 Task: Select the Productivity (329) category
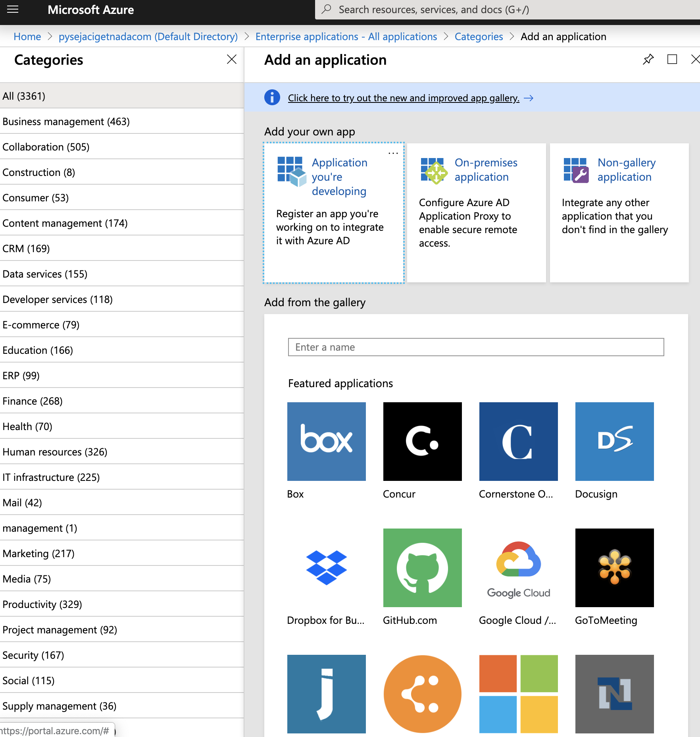tap(122, 604)
